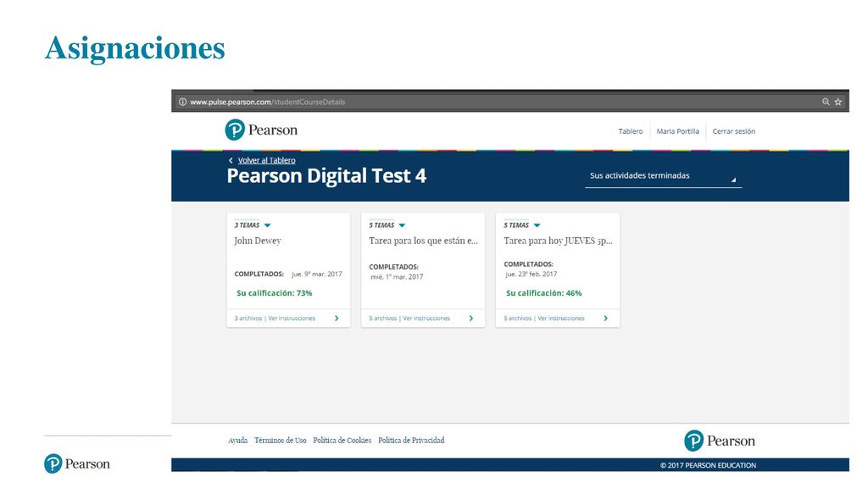Click Volver al Tablero link

pos(266,160)
